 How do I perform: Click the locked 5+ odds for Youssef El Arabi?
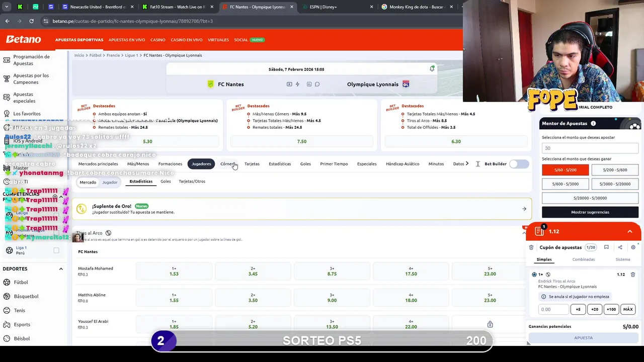point(490,324)
